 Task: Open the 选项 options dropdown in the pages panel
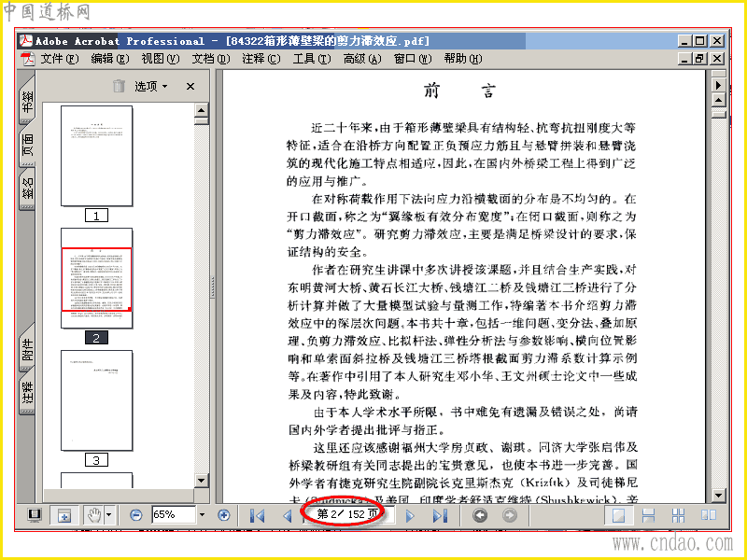click(150, 86)
